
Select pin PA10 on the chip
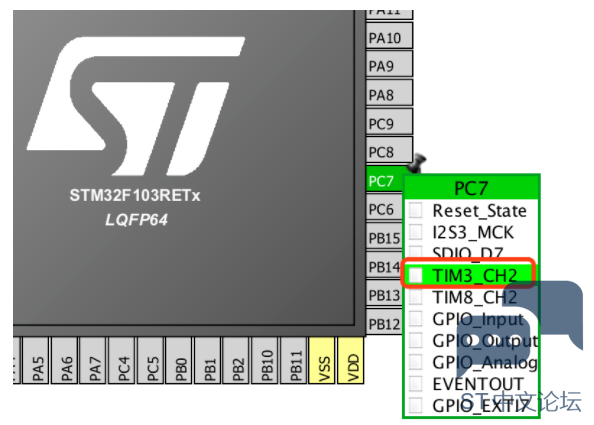click(x=389, y=36)
